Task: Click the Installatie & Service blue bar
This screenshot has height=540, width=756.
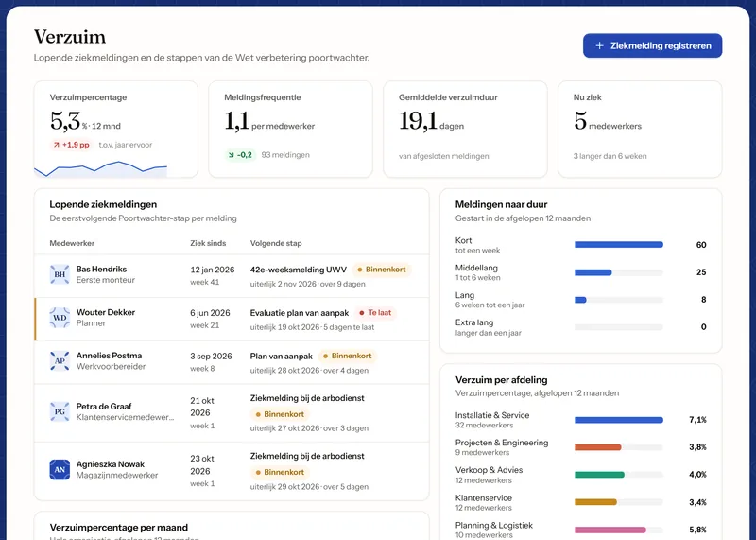Action: (619, 420)
